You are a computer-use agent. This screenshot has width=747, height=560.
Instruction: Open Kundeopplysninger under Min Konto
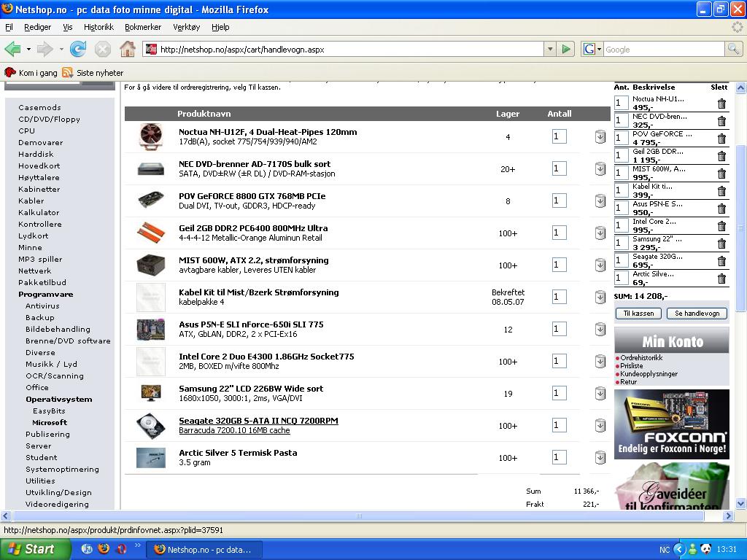[x=649, y=374]
